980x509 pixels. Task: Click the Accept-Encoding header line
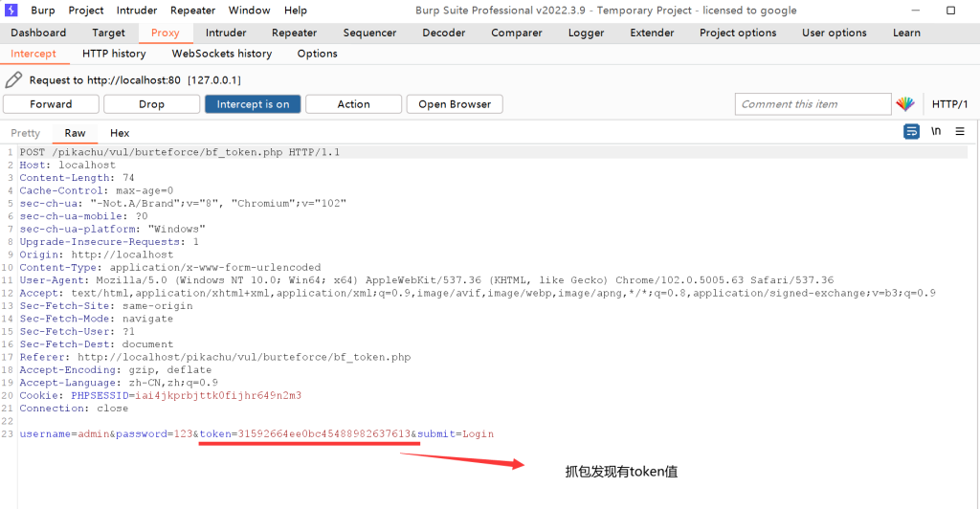coord(116,369)
